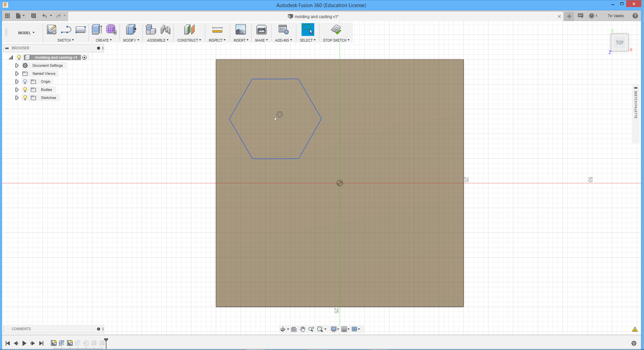Image resolution: width=644 pixels, height=350 pixels.
Task: Open the 3D Print make icon
Action: coord(262,30)
